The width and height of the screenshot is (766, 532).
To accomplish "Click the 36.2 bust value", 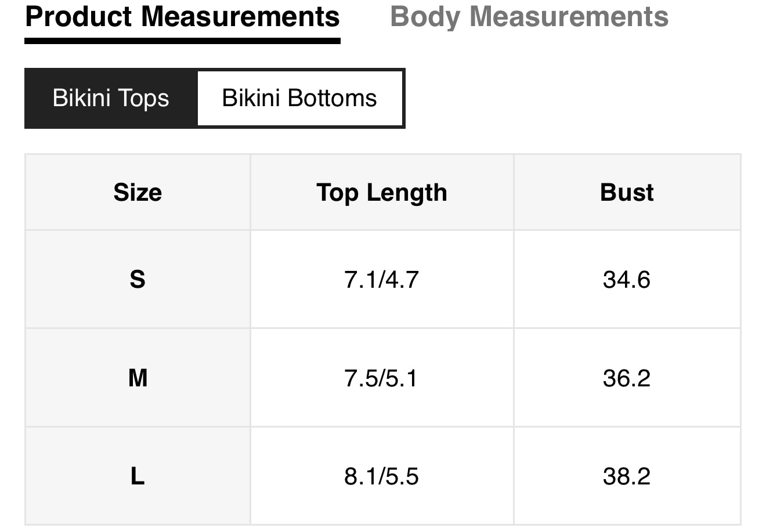I will 627,378.
